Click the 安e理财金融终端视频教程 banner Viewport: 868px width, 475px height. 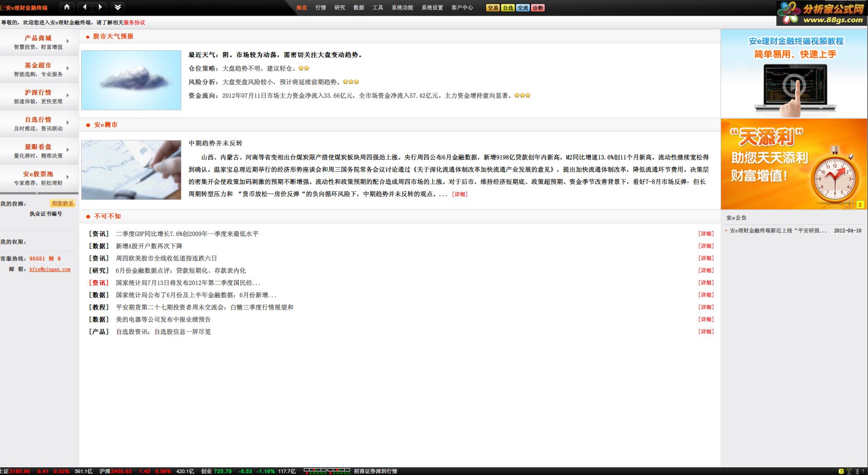tap(794, 73)
